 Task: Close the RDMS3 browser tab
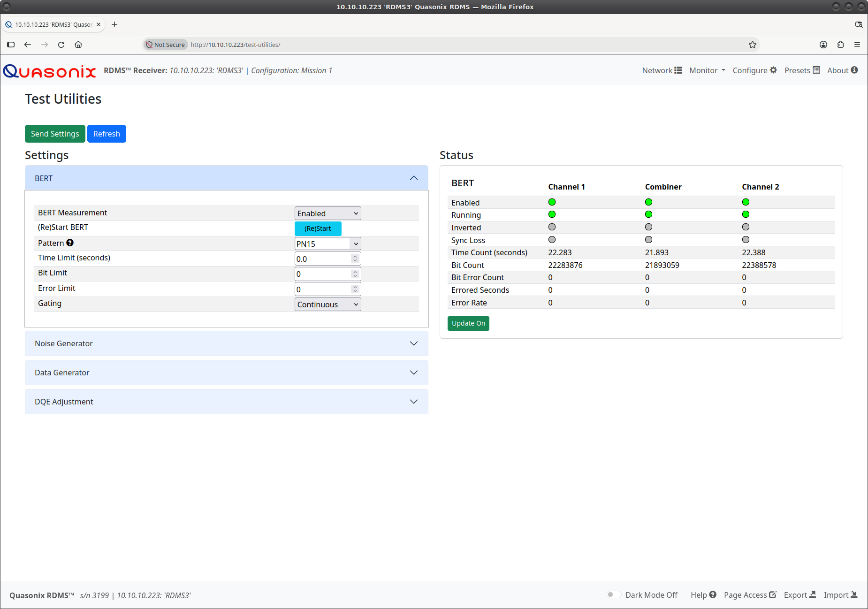99,24
